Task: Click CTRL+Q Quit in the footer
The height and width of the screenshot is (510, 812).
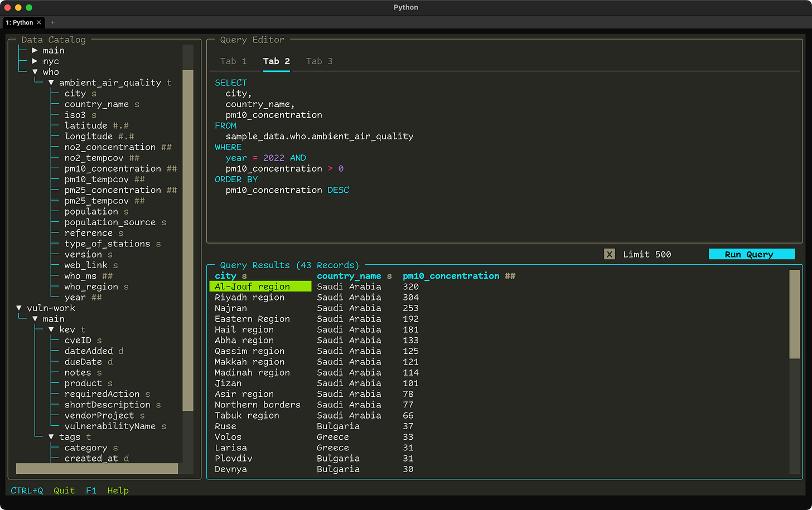Action: click(x=42, y=490)
